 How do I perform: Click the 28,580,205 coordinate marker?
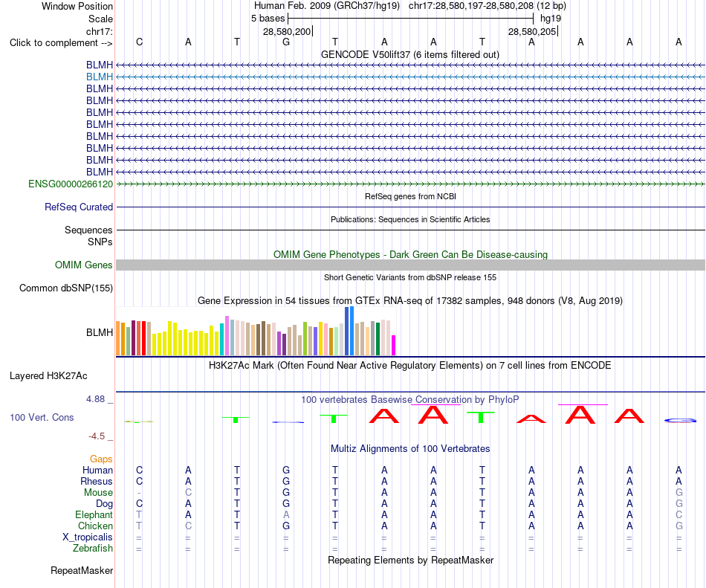[533, 31]
